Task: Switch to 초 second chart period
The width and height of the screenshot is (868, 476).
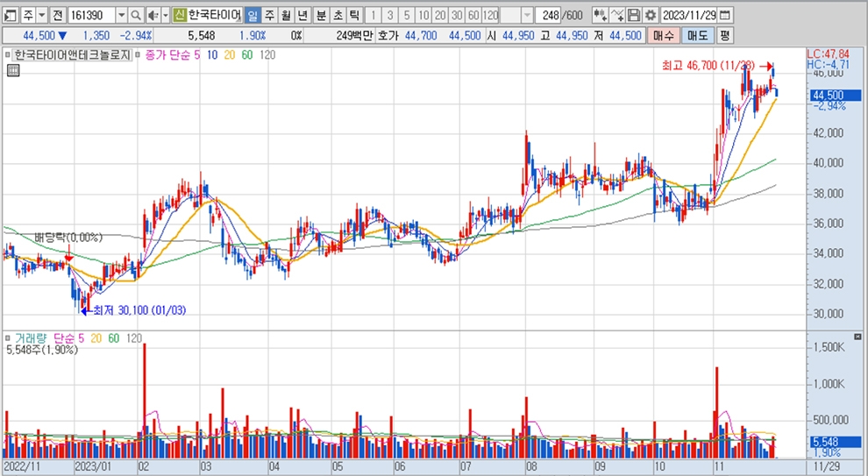Action: (338, 15)
